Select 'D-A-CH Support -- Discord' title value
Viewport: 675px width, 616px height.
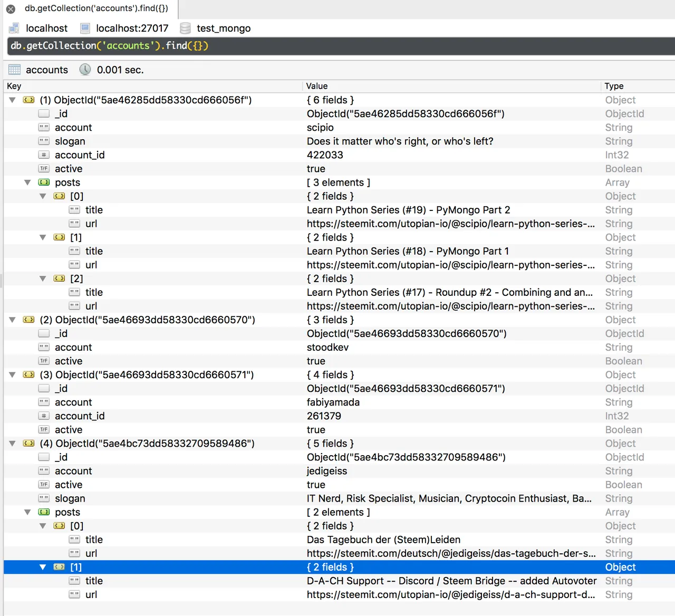452,581
